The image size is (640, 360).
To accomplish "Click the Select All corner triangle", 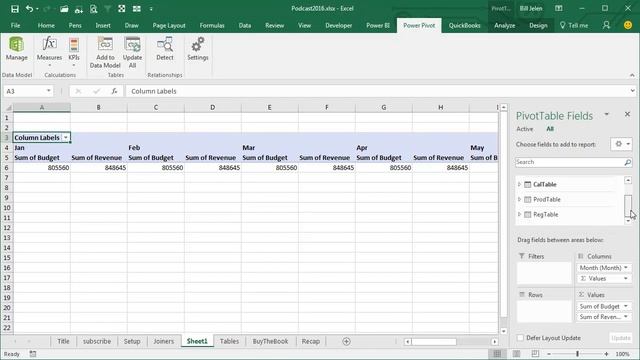I will 8,108.
